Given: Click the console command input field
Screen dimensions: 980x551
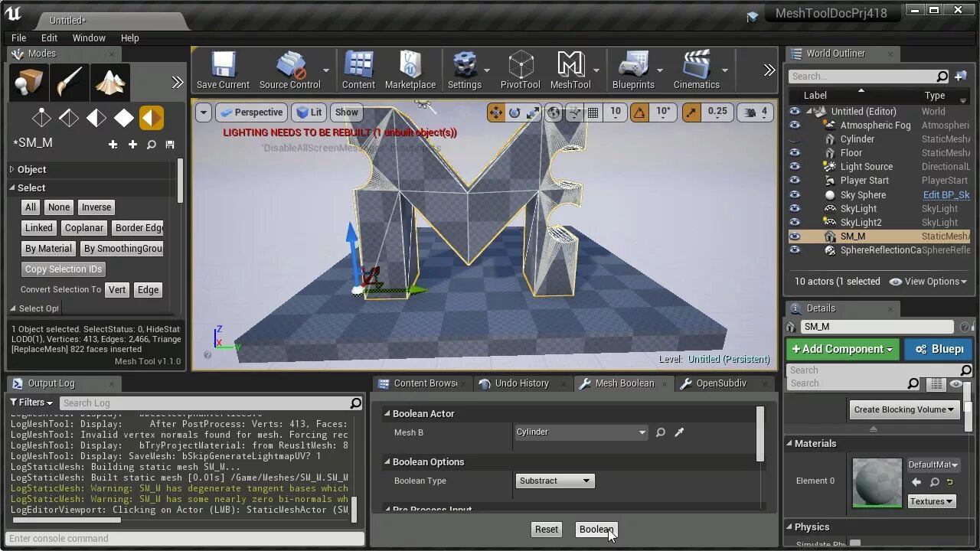Looking at the screenshot, I should click(x=185, y=539).
